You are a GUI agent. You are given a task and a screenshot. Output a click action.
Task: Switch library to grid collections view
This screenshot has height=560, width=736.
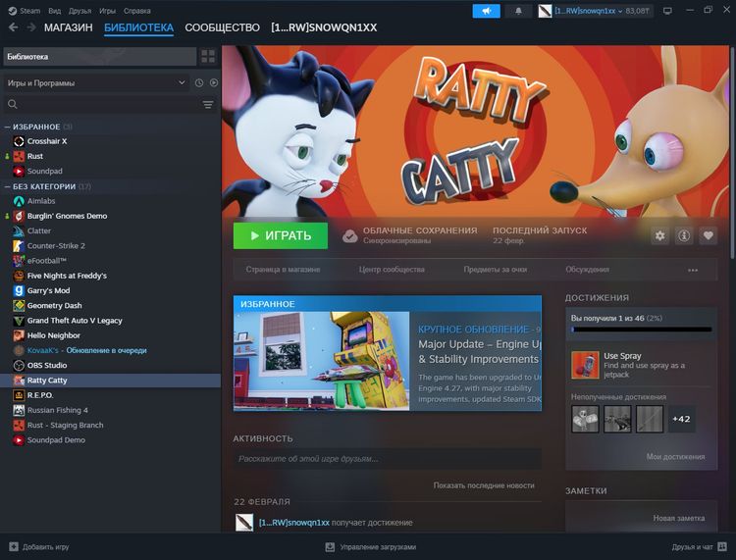click(x=208, y=56)
